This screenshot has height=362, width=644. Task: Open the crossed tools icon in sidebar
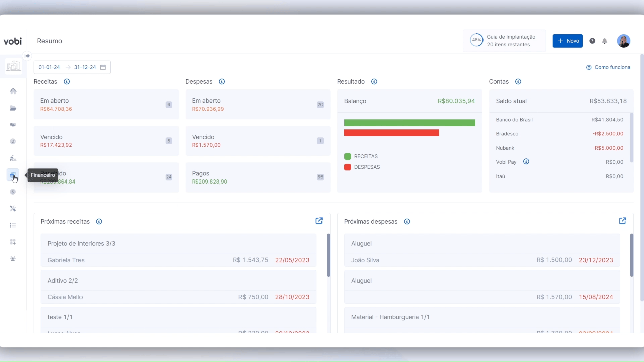pyautogui.click(x=13, y=208)
